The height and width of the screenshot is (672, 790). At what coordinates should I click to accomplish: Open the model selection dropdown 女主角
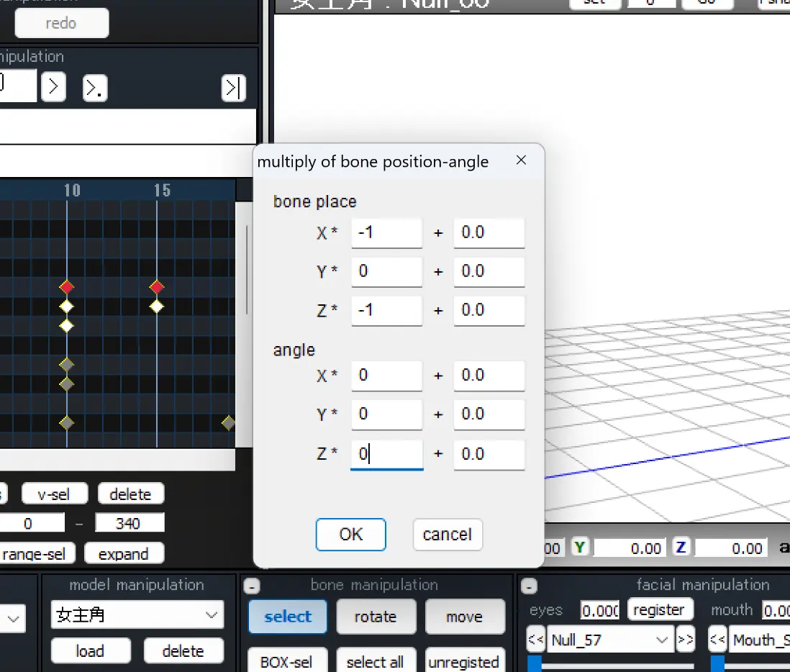[137, 614]
